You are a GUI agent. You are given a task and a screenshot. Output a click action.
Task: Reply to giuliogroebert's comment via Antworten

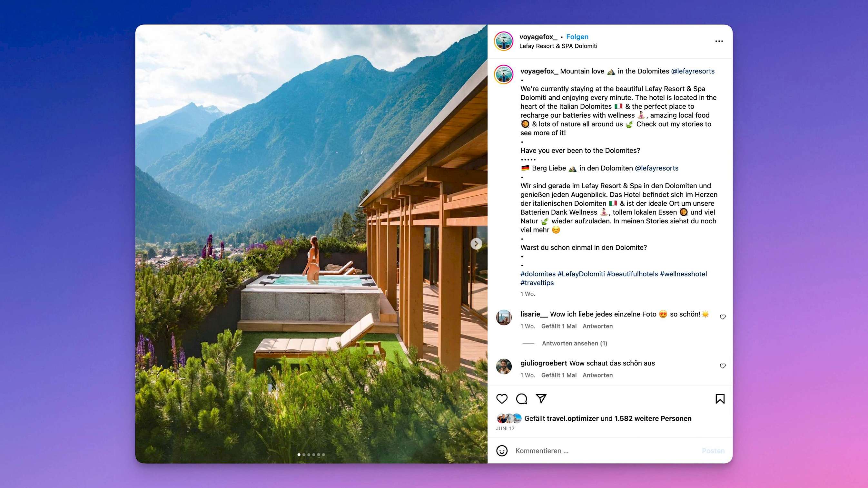[597, 375]
